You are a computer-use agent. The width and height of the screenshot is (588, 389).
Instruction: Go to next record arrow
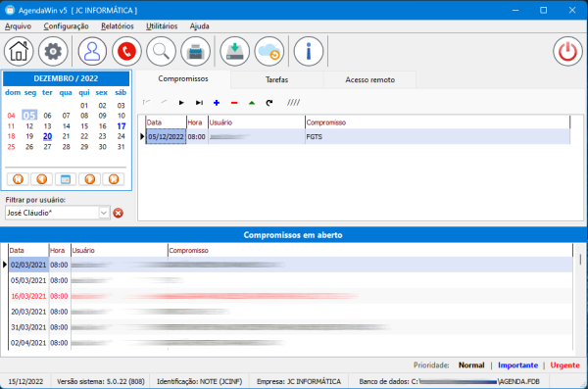tap(181, 103)
